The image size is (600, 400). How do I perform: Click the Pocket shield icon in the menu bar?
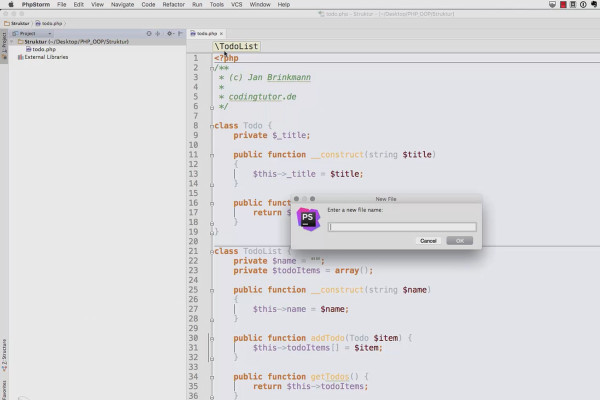pyautogui.click(x=552, y=5)
